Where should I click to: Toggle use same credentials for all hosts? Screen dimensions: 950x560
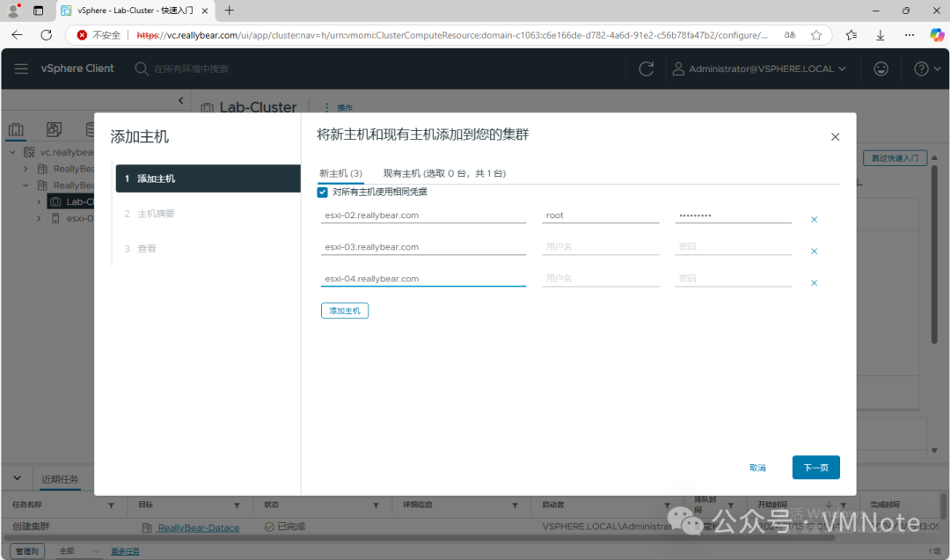(322, 192)
